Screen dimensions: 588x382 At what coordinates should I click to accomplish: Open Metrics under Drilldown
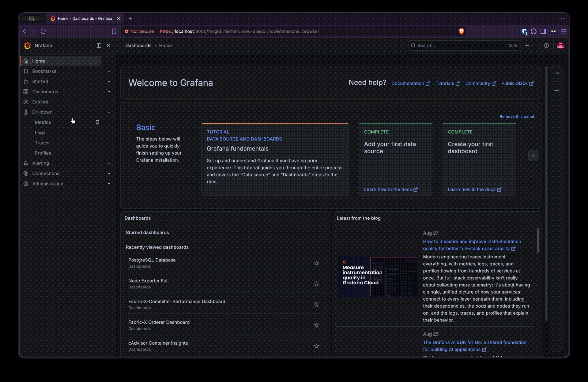[x=43, y=122]
